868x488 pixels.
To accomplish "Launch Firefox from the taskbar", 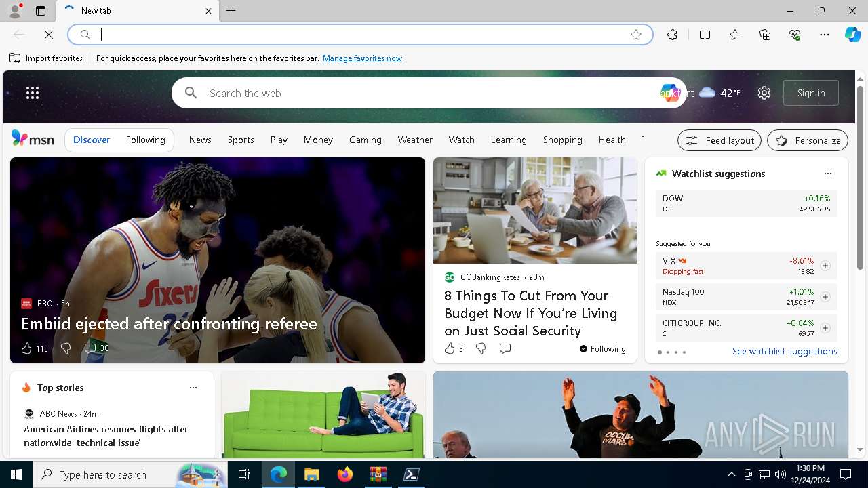I will [x=345, y=474].
